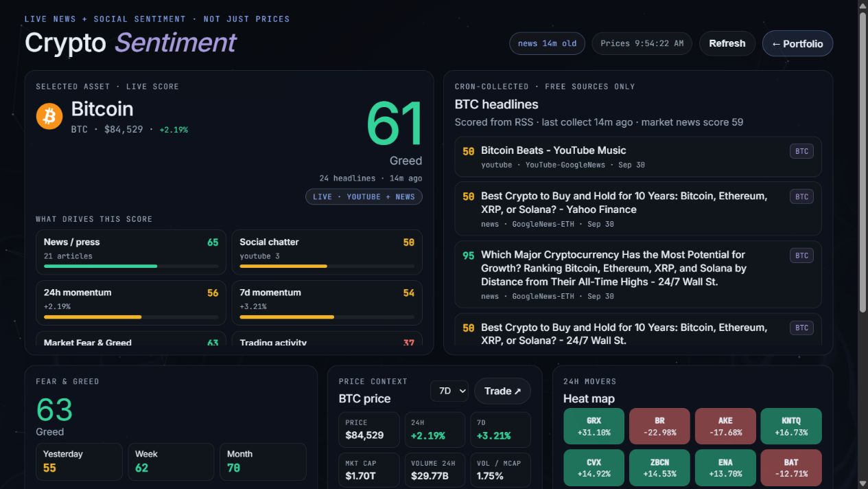Open the Trade link button
Viewport: 868px width, 489px height.
tap(502, 391)
